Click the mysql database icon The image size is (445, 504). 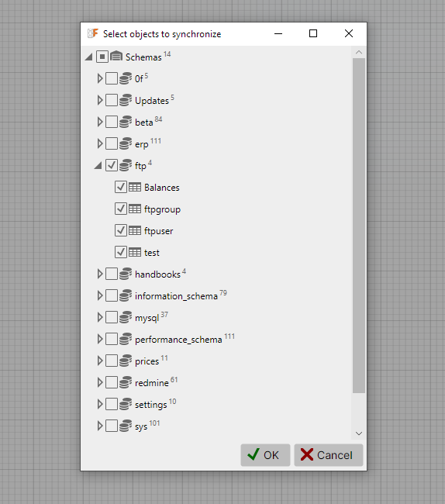pyautogui.click(x=126, y=317)
